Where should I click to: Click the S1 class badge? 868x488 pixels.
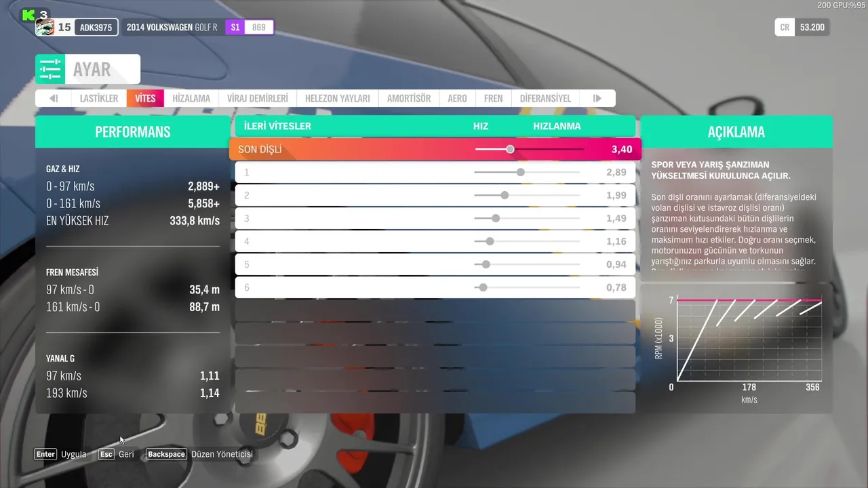coord(235,27)
